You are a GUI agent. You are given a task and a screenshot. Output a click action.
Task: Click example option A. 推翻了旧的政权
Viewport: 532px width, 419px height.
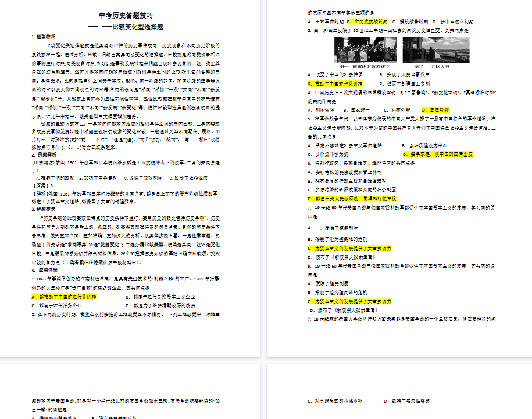pyautogui.click(x=55, y=178)
